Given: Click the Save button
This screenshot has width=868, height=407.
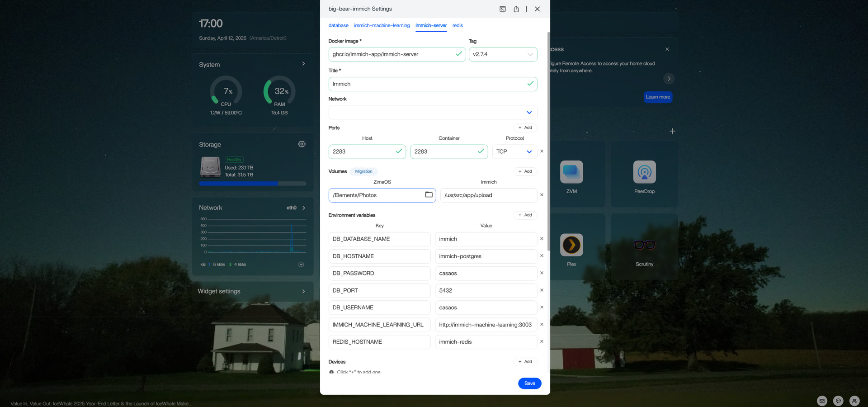Looking at the screenshot, I should (x=529, y=383).
